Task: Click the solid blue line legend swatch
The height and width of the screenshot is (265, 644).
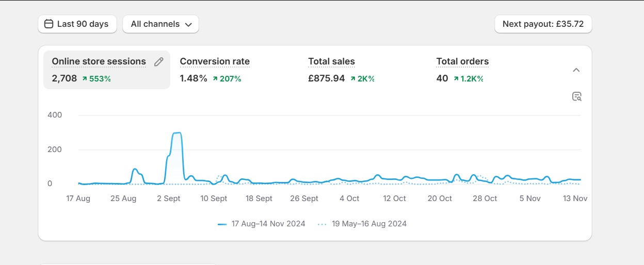Action: coord(222,224)
